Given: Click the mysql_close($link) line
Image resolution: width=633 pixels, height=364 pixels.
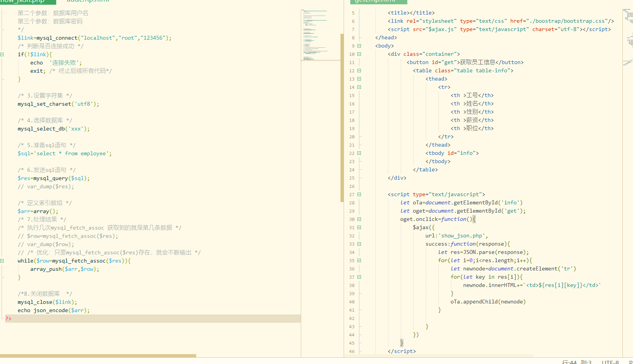Looking at the screenshot, I should point(47,302).
